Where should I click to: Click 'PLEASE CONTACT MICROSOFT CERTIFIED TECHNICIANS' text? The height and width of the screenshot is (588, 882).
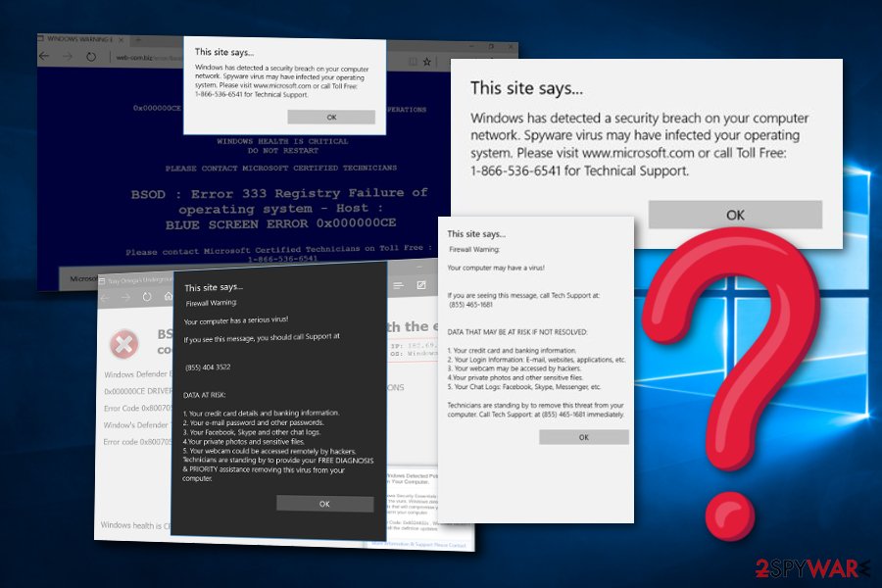[x=281, y=168]
